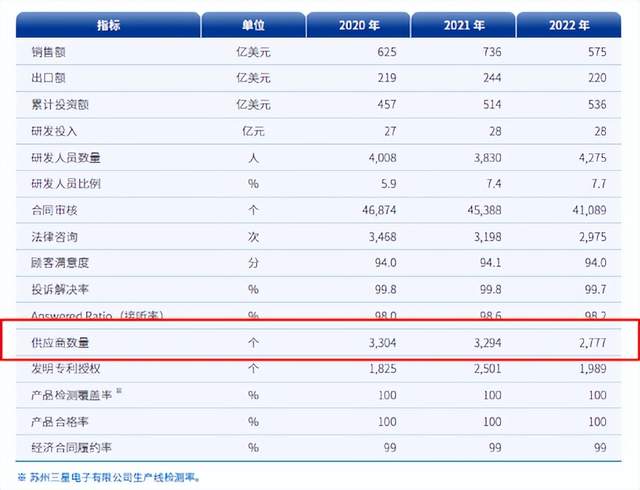Select the 产品检测覆盖率 row label
The height and width of the screenshot is (490, 640).
coord(71,395)
